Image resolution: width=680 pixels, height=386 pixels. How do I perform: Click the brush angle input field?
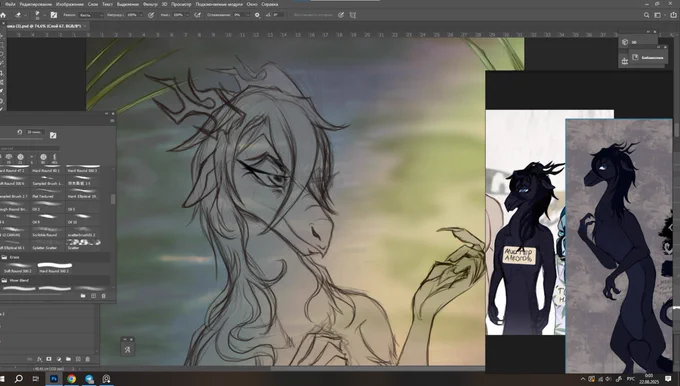278,15
